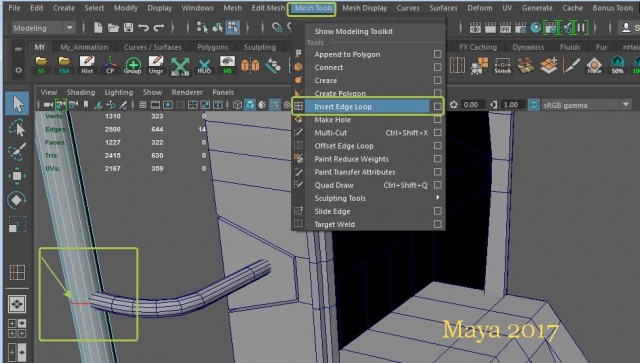Viewport: 640px width, 363px height.
Task: Click the IPR render icon
Action: (505, 27)
